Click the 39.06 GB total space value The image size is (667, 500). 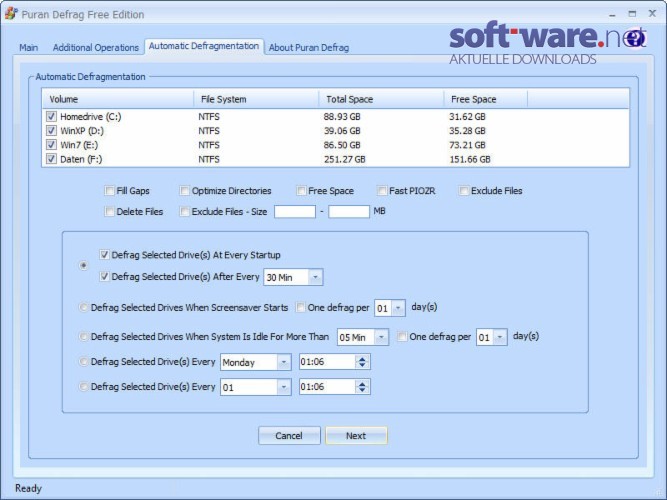pos(342,131)
